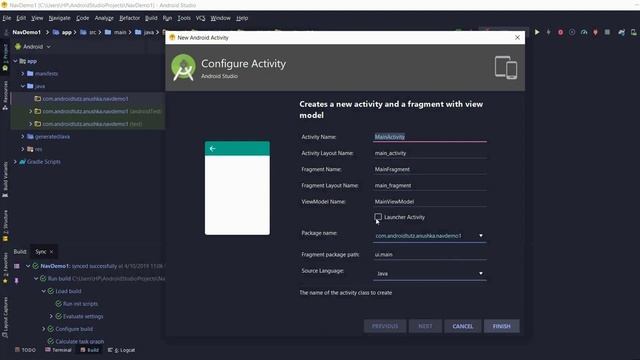Image resolution: width=640 pixels, height=360 pixels.
Task: Open the Logcat tool window tab
Action: [122, 350]
